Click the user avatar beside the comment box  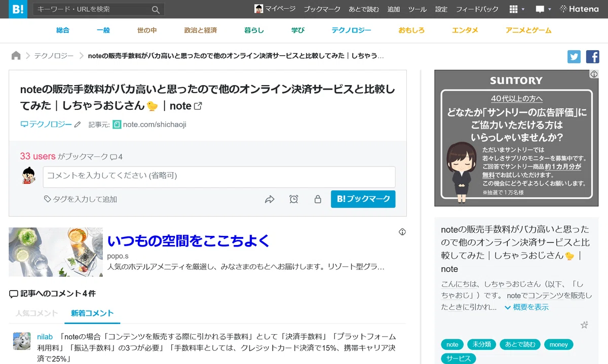29,176
